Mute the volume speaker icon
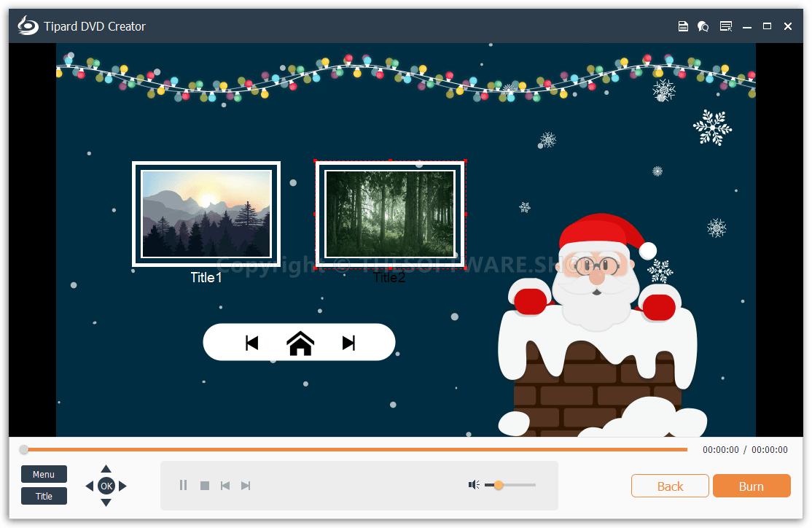 coord(474,485)
